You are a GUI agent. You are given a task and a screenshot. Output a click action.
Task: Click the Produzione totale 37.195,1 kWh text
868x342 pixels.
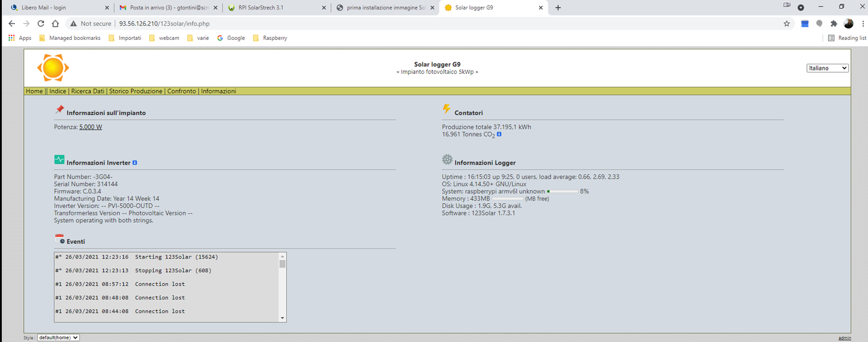[486, 127]
